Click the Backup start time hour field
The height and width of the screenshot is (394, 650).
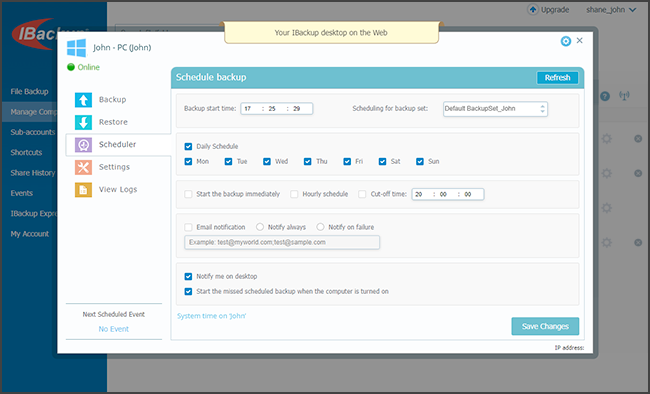click(x=248, y=109)
